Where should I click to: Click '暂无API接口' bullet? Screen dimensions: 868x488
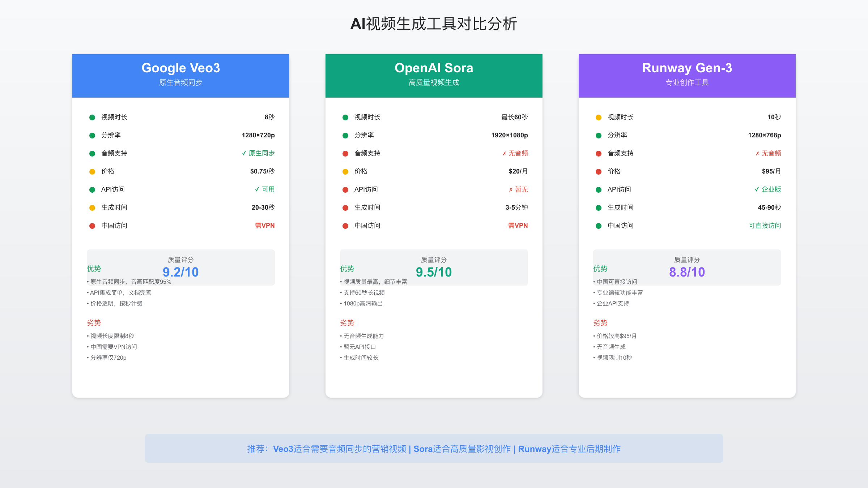pyautogui.click(x=358, y=347)
